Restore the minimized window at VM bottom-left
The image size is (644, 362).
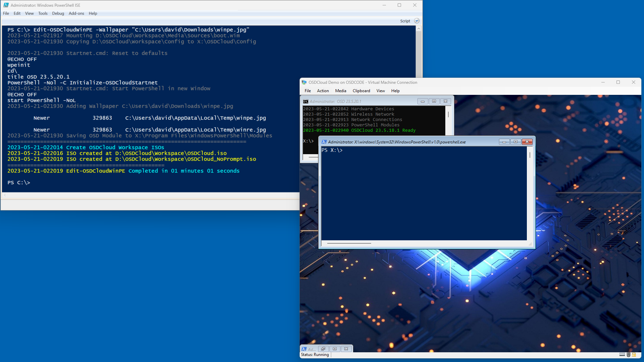[323, 349]
